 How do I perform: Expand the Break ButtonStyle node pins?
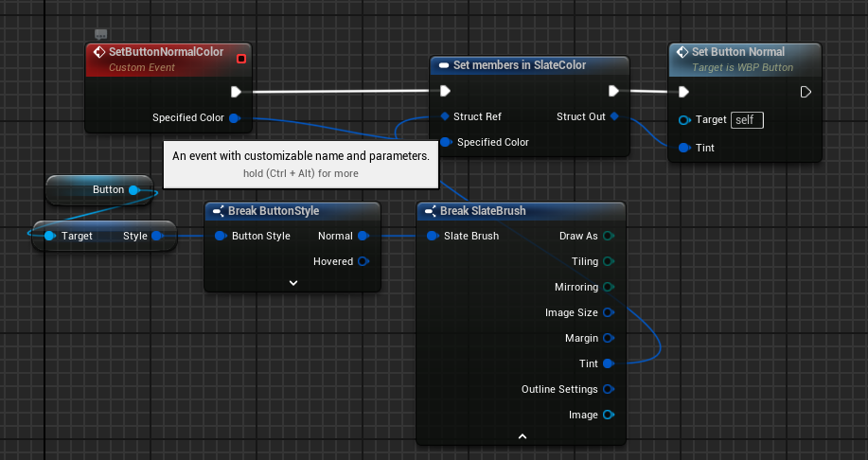pos(293,283)
